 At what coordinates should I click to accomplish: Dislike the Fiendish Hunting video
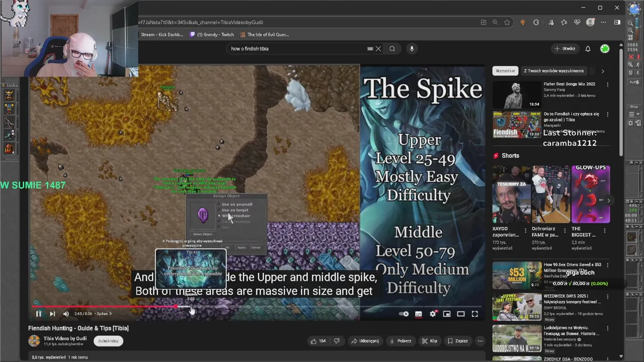[x=337, y=341]
